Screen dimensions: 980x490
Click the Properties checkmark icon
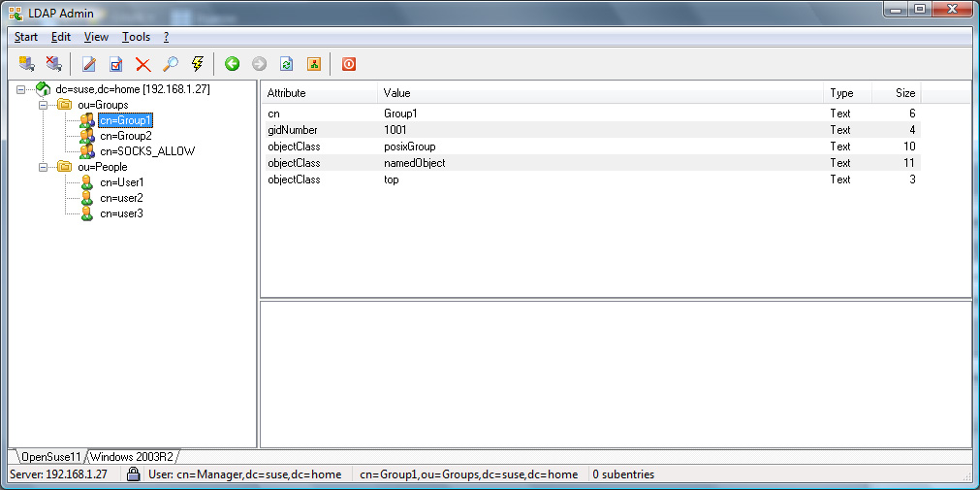[116, 64]
